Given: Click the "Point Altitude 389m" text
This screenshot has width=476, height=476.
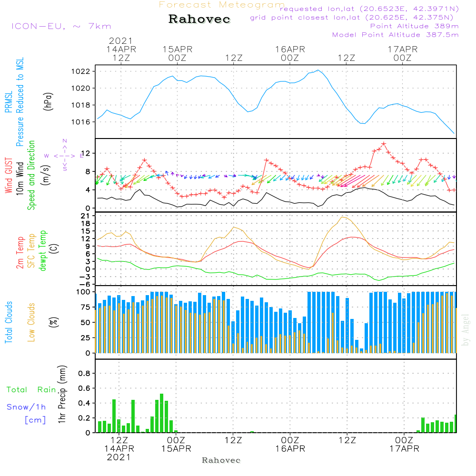Looking at the screenshot, I should (x=415, y=26).
